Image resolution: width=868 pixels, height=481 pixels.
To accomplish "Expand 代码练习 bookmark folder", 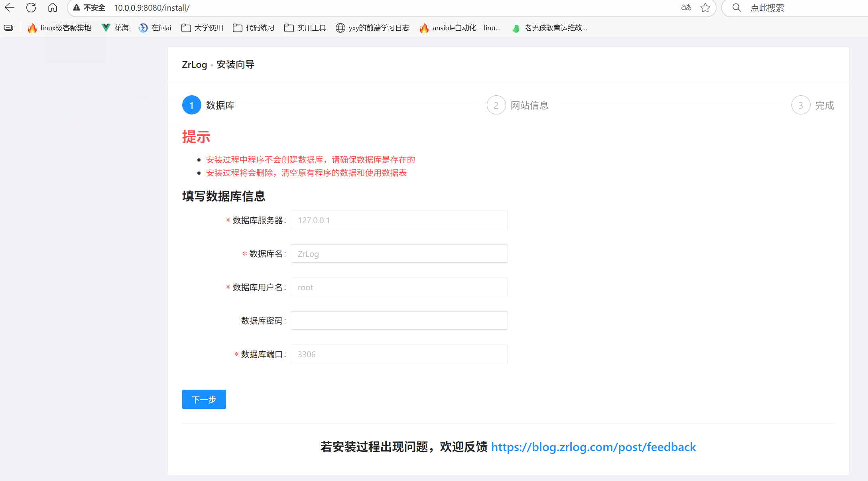I will coord(254,28).
